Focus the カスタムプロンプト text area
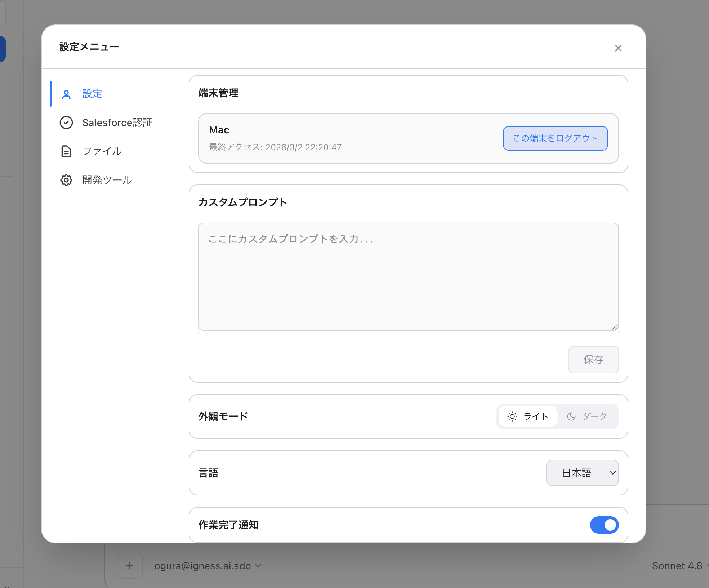This screenshot has height=588, width=709. (408, 276)
